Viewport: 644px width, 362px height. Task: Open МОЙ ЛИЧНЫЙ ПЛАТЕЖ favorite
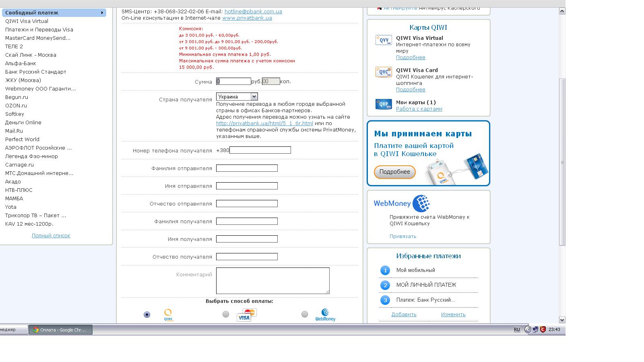(426, 285)
